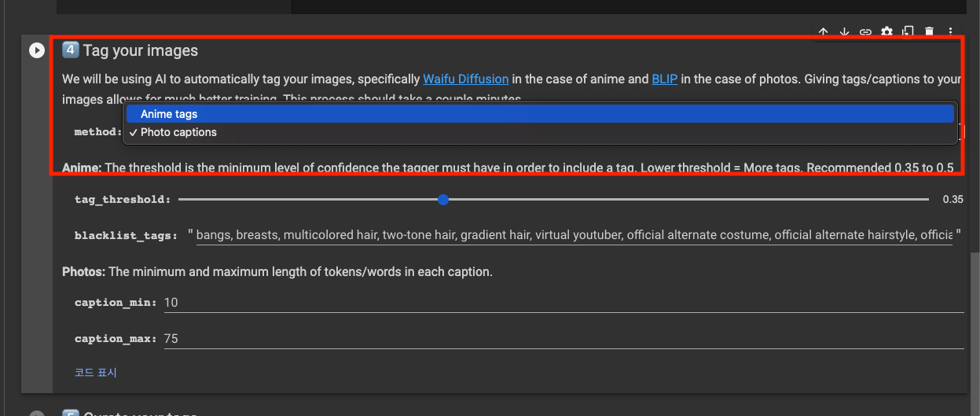This screenshot has height=416, width=980.
Task: Click the tag_threshold slider handle
Action: (443, 200)
